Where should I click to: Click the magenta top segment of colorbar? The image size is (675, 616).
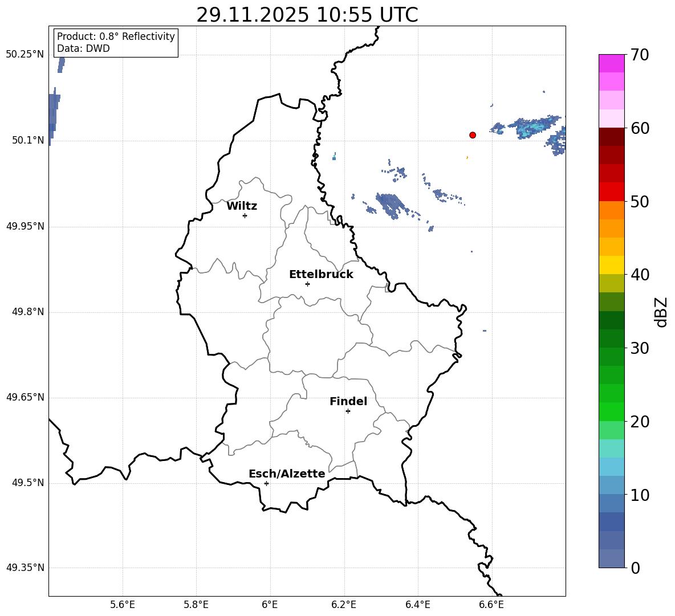coord(611,63)
